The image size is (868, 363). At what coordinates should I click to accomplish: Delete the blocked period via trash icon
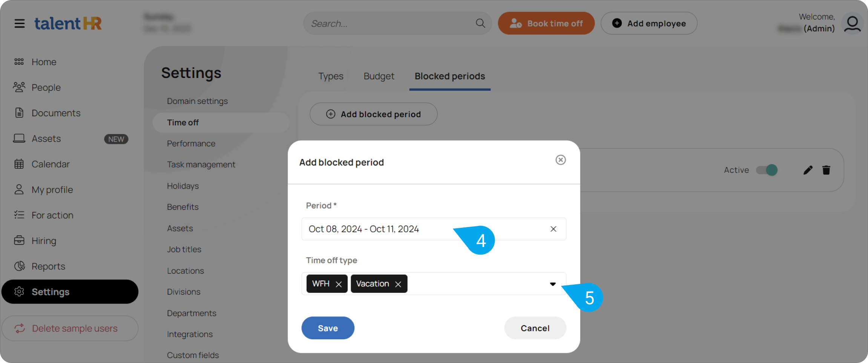click(x=826, y=170)
